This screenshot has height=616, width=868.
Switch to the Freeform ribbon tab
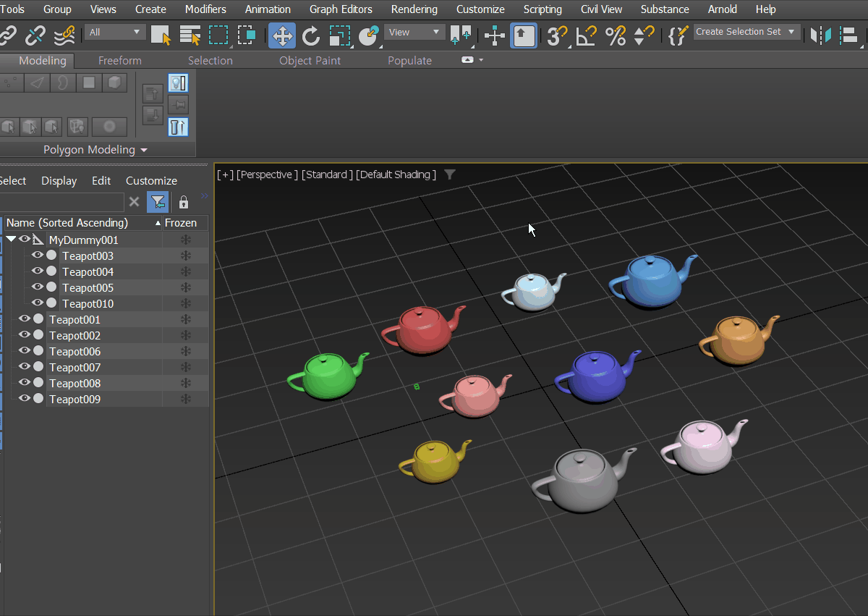[119, 61]
